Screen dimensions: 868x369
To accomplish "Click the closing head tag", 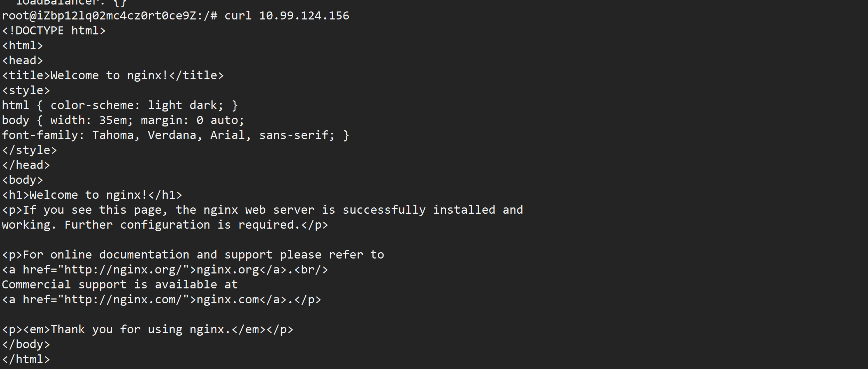I will [x=26, y=165].
